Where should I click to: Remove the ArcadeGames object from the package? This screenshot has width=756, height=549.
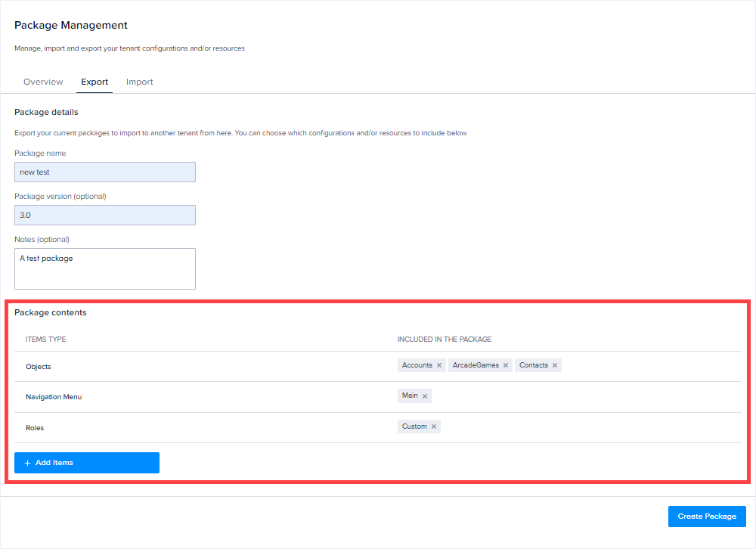point(506,365)
